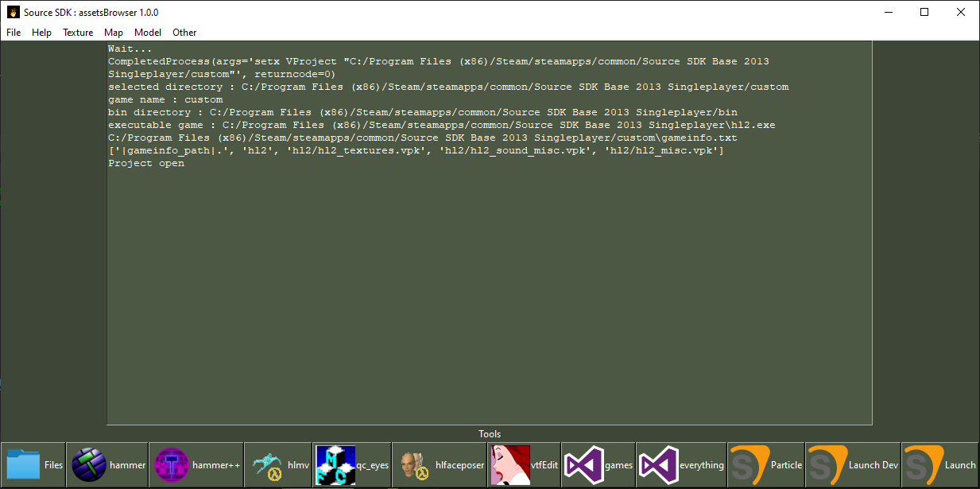980x489 pixels.
Task: Launch the hammer map editor
Action: [107, 465]
